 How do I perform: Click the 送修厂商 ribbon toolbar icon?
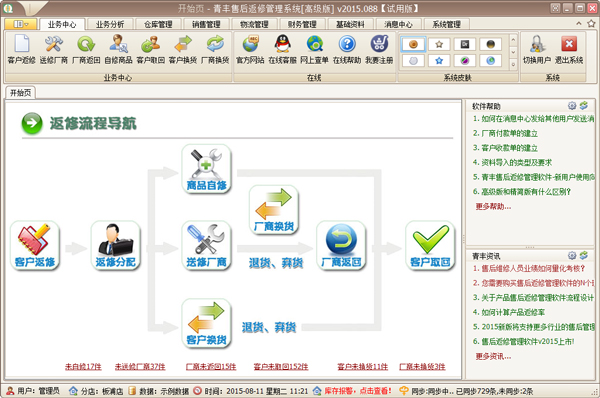click(x=54, y=49)
